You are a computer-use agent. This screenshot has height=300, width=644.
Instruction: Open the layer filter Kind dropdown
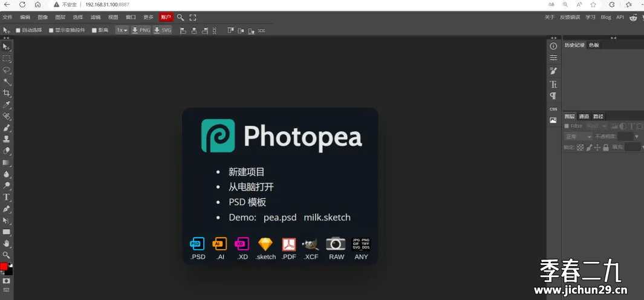tap(596, 126)
